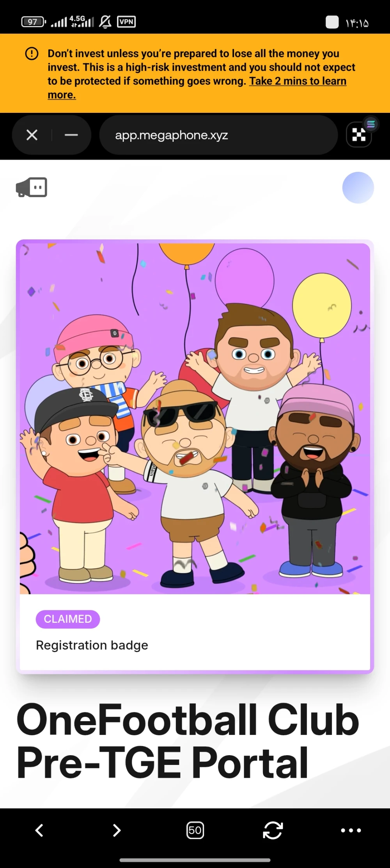Open the OKX wallet icon next to the address bar
This screenshot has width=390, height=868.
click(x=359, y=135)
